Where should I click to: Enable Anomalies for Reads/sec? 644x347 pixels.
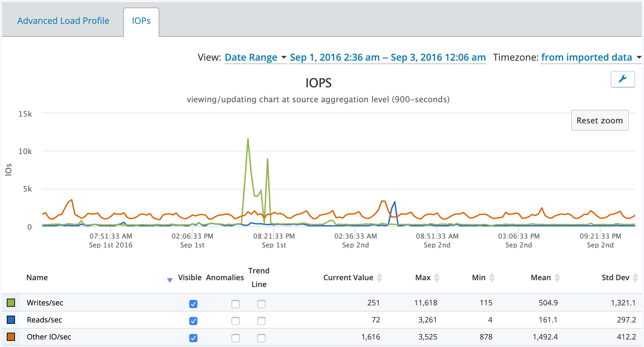pos(236,321)
